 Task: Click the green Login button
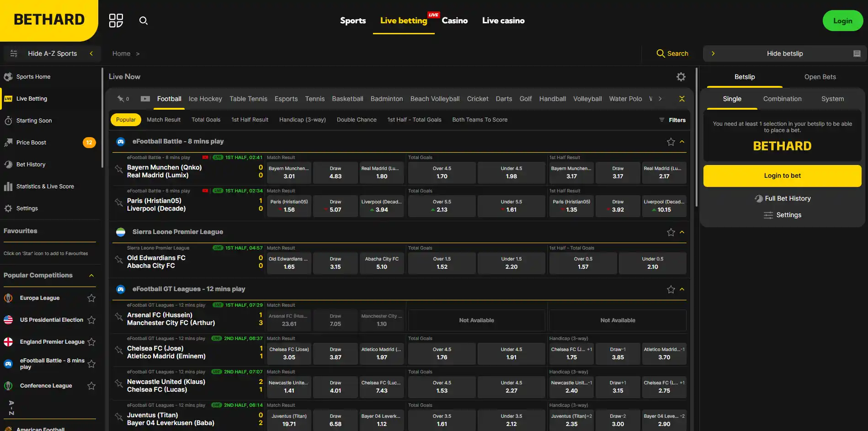click(x=842, y=21)
